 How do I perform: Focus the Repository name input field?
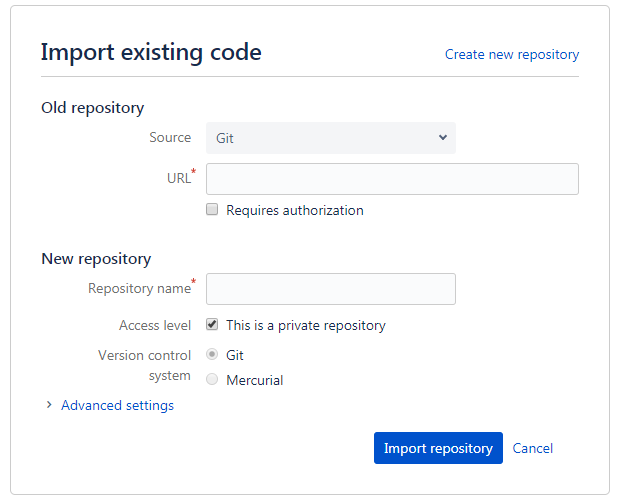331,289
